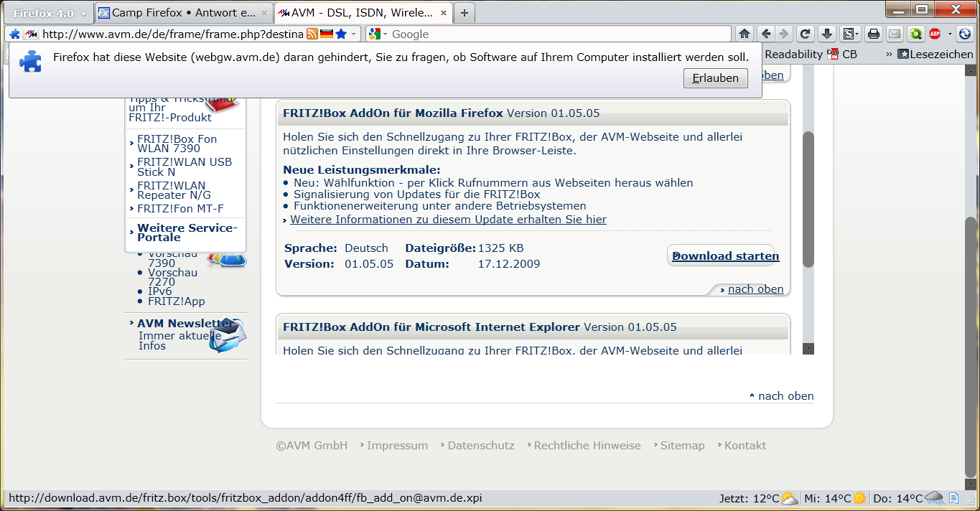Click the Adblock Plus ABP icon

coord(935,34)
